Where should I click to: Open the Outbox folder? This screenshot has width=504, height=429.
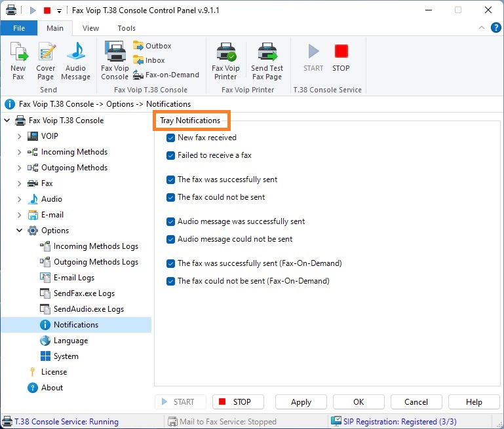152,46
